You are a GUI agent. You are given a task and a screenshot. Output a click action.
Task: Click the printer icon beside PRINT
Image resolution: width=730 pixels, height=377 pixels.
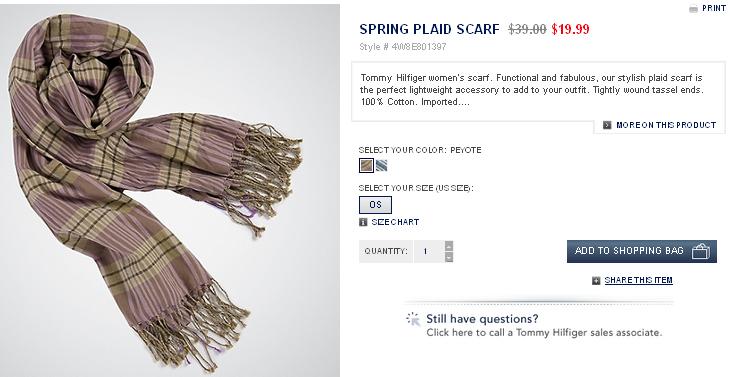693,8
